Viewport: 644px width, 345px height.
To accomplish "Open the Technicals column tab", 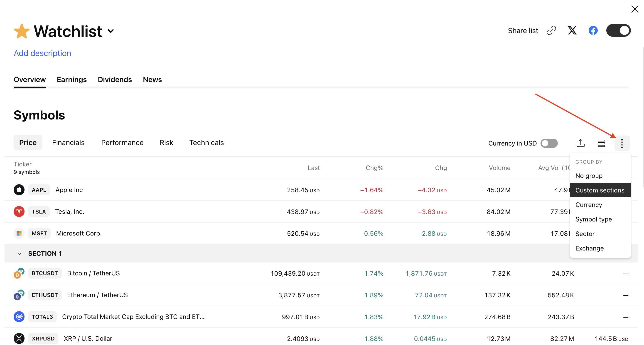I will point(206,142).
